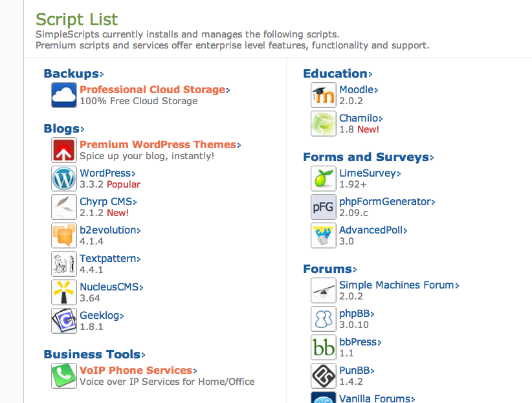The height and width of the screenshot is (403, 532).
Task: Select the phpFormGenerator link
Action: (387, 202)
